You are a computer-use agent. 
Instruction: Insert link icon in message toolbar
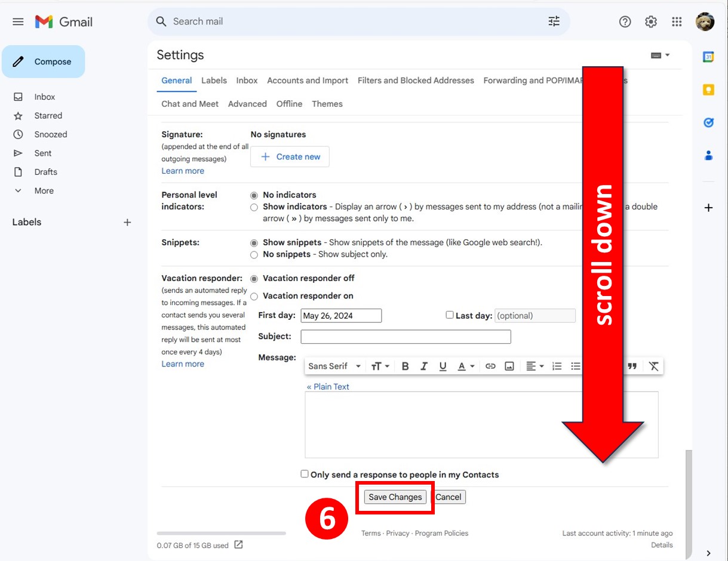490,366
